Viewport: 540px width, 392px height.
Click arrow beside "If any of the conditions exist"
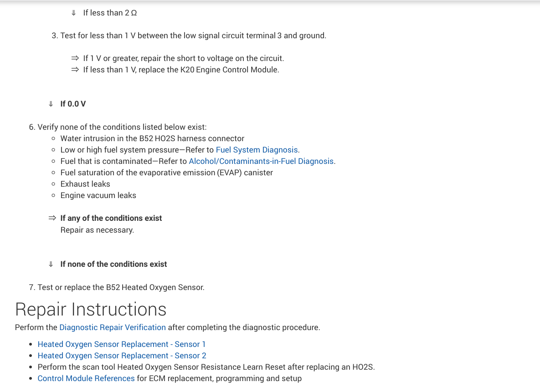tap(52, 218)
